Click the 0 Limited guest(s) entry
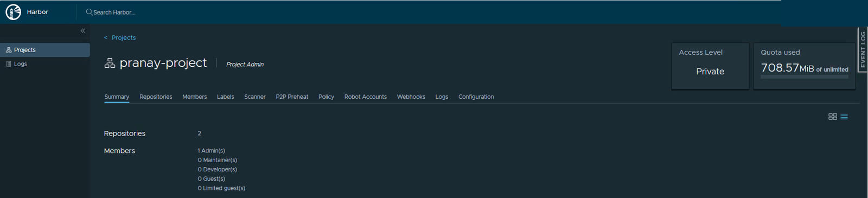Image resolution: width=868 pixels, height=198 pixels. [x=221, y=188]
